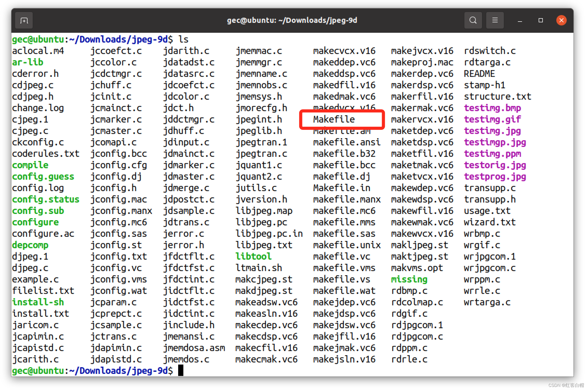Click the config.status entry
Image resolution: width=588 pixels, height=390 pixels.
click(46, 199)
